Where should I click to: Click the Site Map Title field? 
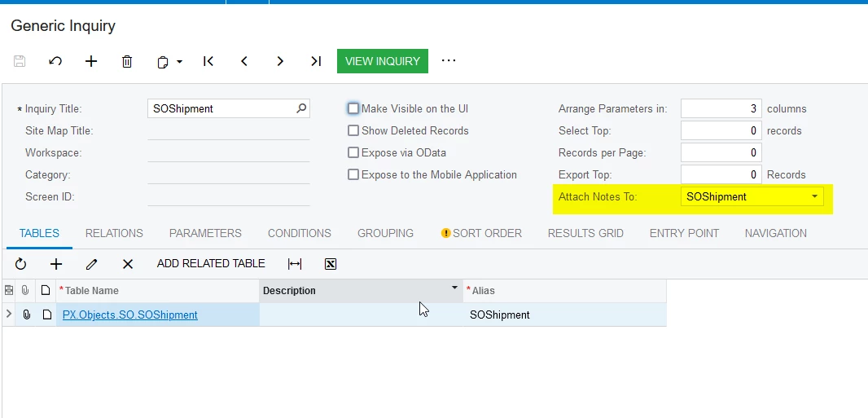pos(229,130)
